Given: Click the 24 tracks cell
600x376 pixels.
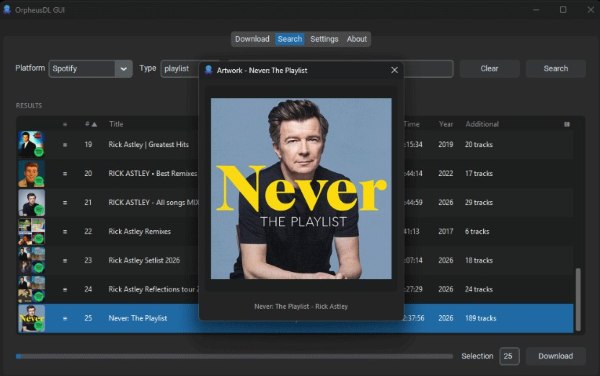Looking at the screenshot, I should [x=479, y=289].
